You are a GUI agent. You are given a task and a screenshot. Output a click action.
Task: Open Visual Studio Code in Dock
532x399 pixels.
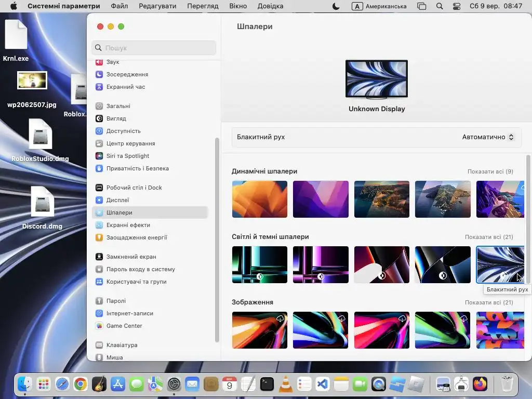[322, 384]
